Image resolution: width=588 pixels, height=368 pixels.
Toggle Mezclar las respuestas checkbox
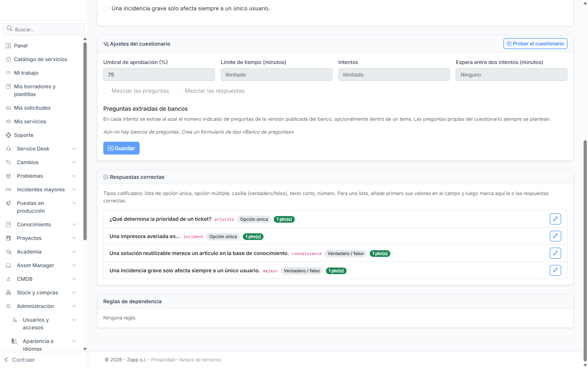coord(179,91)
